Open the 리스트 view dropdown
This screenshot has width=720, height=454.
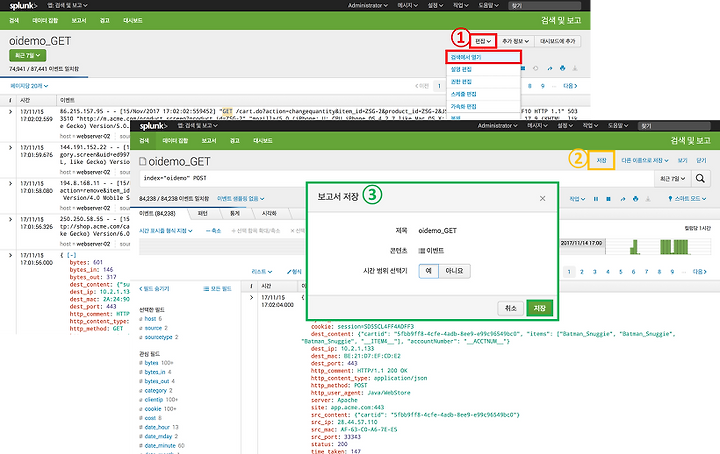(x=262, y=272)
